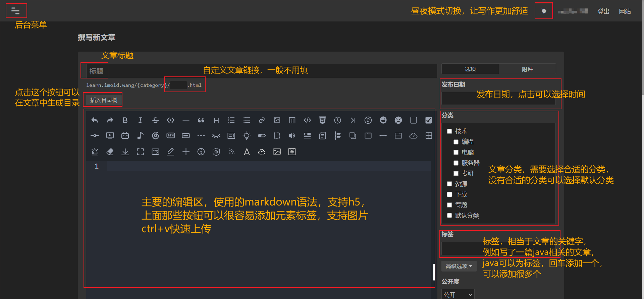Apply bold formatting

pos(125,120)
